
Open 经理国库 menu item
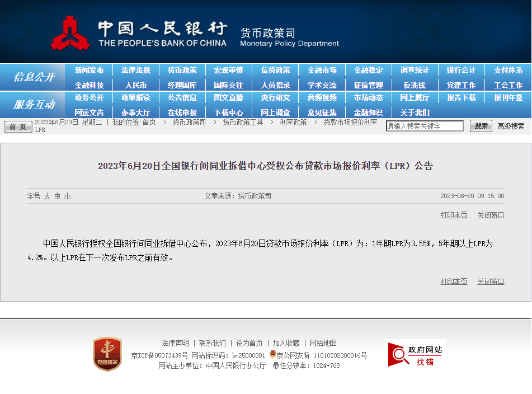pos(182,85)
